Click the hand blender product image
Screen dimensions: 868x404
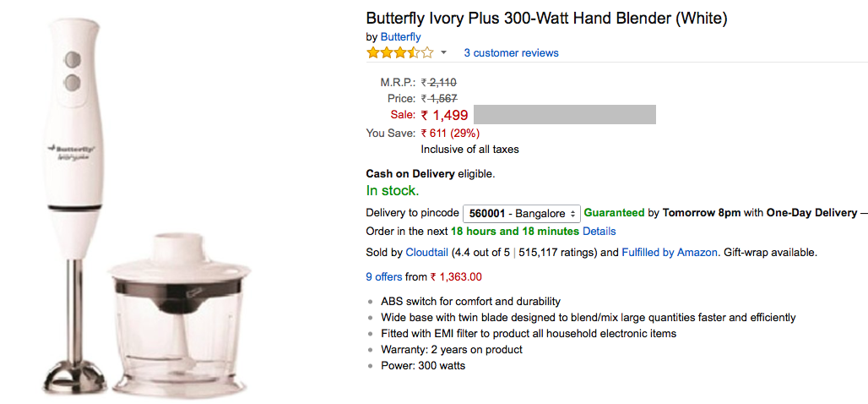[73, 169]
